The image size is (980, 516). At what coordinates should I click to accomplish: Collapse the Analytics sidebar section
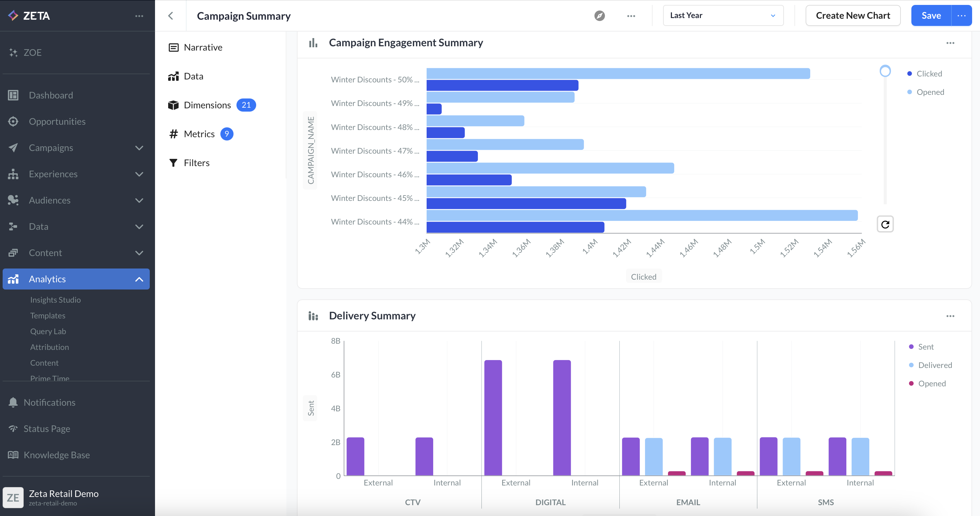(x=139, y=279)
